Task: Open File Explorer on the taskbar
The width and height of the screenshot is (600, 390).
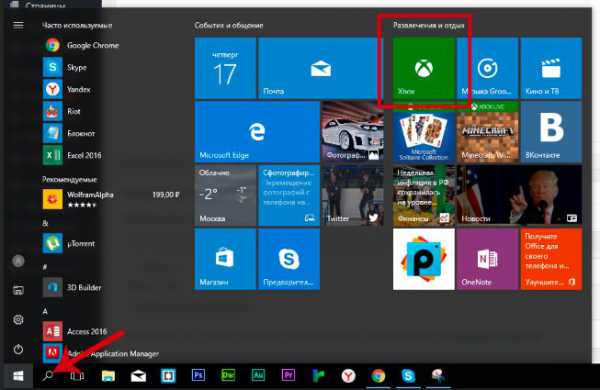Action: [x=108, y=376]
